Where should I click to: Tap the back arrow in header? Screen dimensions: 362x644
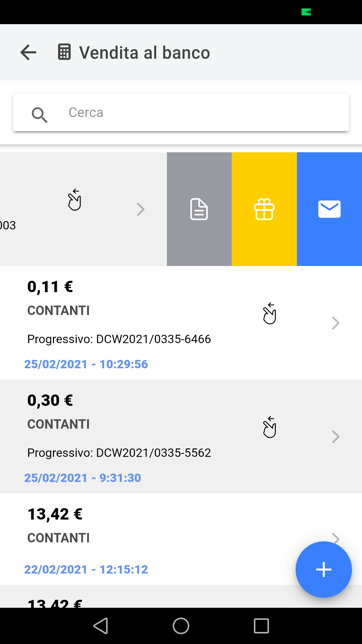(x=28, y=52)
